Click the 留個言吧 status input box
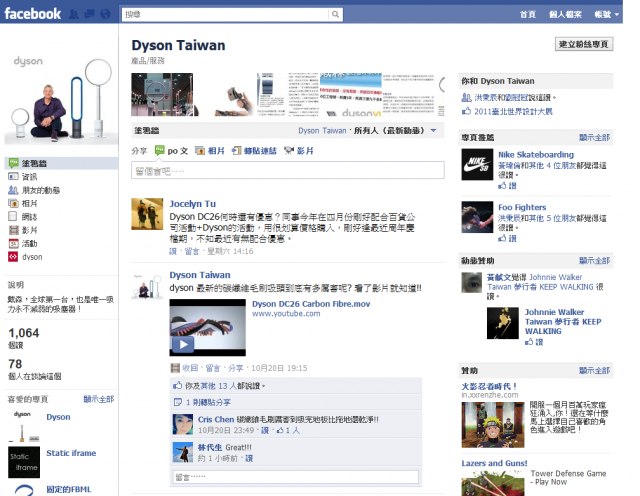Viewport: 640px width, 496px height. tap(288, 170)
